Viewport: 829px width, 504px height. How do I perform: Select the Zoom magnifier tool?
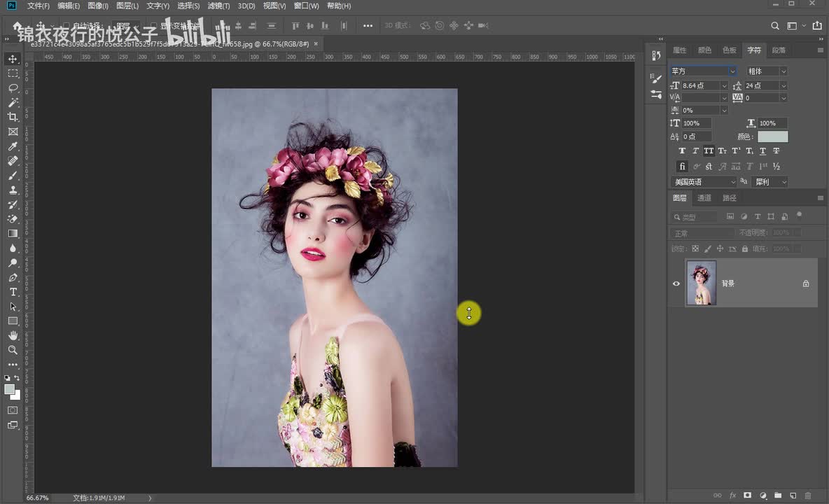(13, 350)
